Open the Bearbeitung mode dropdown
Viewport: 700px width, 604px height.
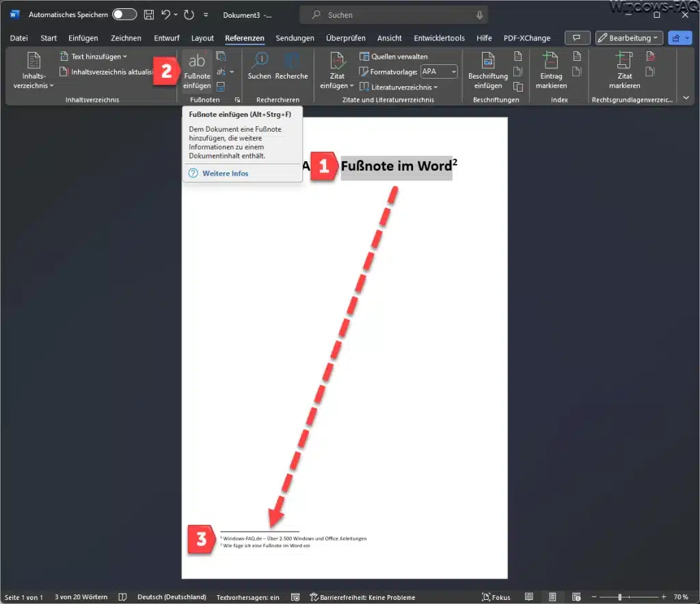[629, 38]
